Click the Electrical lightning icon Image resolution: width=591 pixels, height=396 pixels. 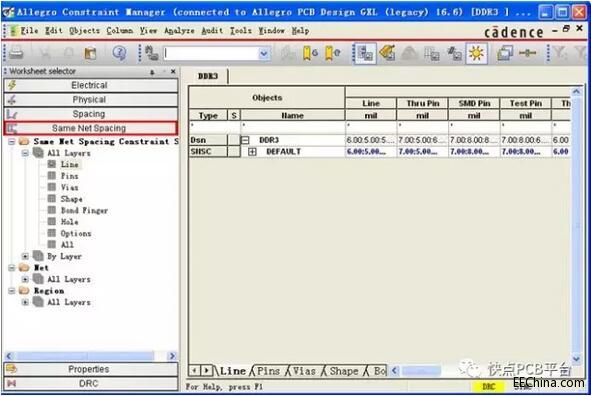tap(12, 85)
